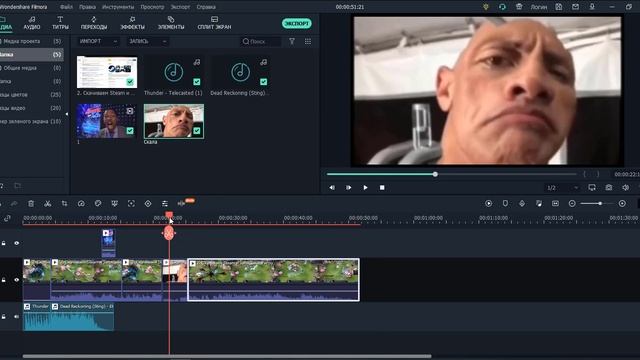Open the Keyframe diamond-in-circle tool
This screenshot has width=640, height=360.
point(148,203)
